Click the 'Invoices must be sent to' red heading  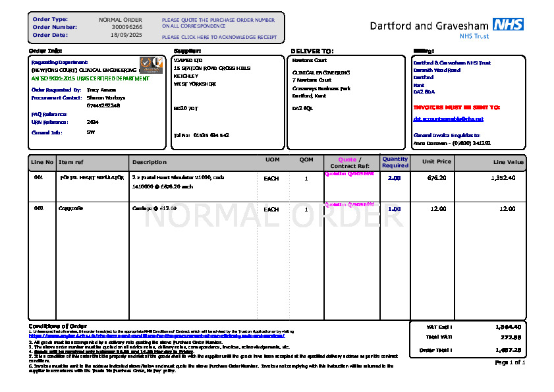(x=457, y=107)
